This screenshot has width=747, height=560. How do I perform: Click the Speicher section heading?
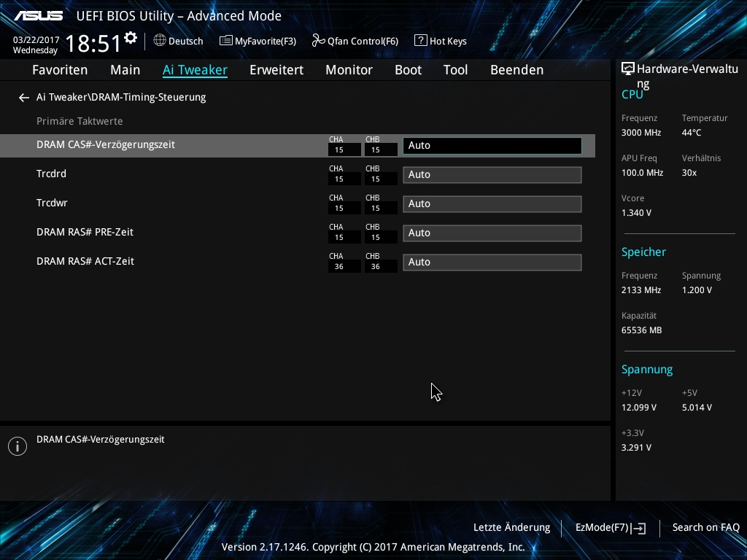pyautogui.click(x=643, y=252)
